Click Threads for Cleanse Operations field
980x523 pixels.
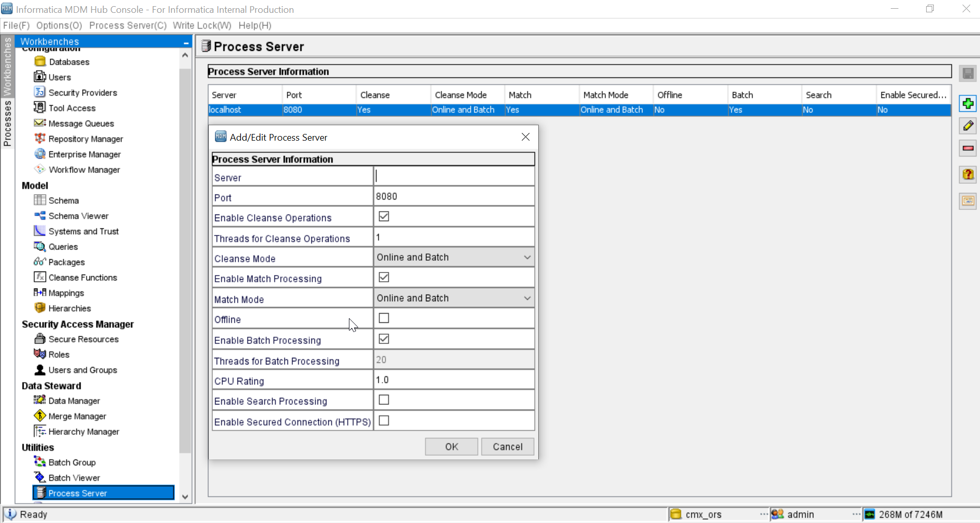point(454,237)
